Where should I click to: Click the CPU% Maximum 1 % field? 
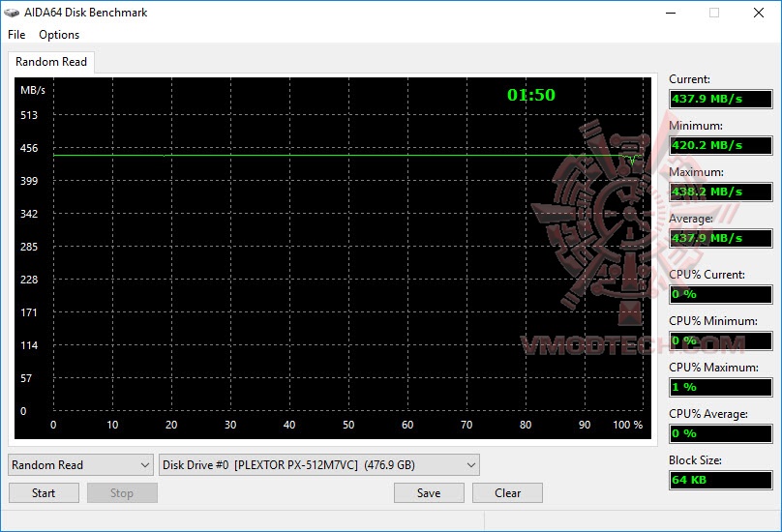(721, 387)
